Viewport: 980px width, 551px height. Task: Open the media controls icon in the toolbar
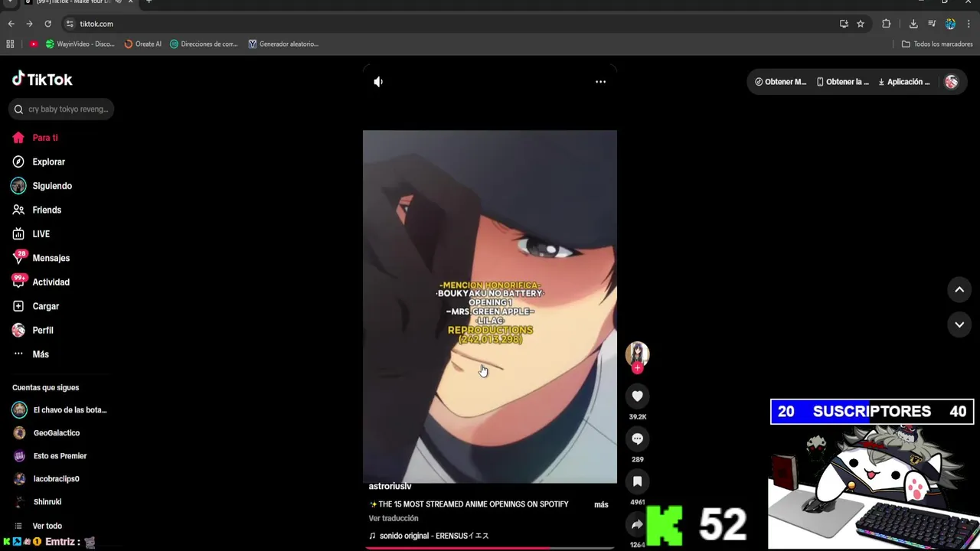click(x=932, y=24)
